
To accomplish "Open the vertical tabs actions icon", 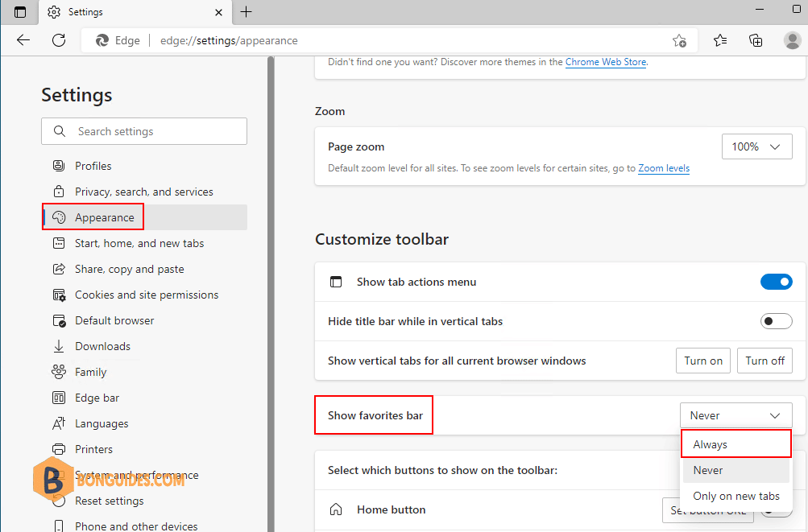I will coord(20,12).
